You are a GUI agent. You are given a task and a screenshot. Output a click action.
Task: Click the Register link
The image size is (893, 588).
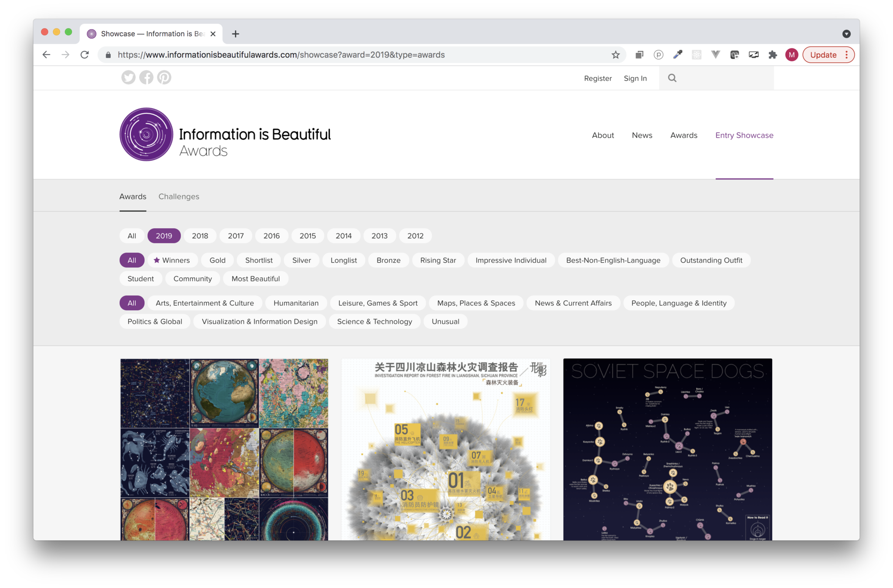[x=598, y=78]
